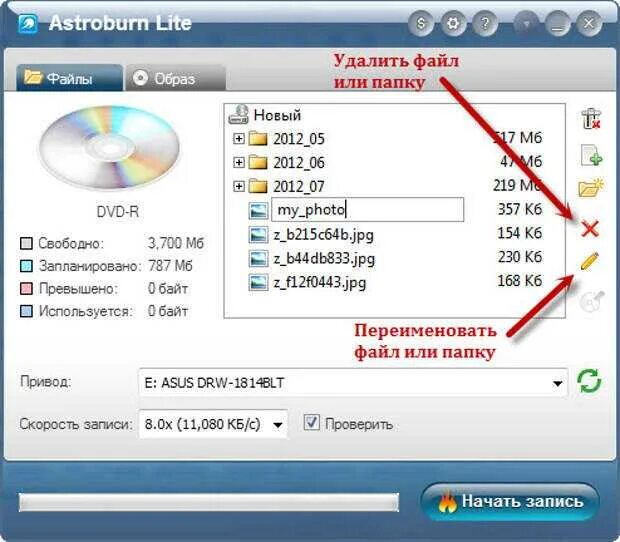This screenshot has height=542, width=620.
Task: Click the folder icon of 2012_05
Action: (258, 139)
